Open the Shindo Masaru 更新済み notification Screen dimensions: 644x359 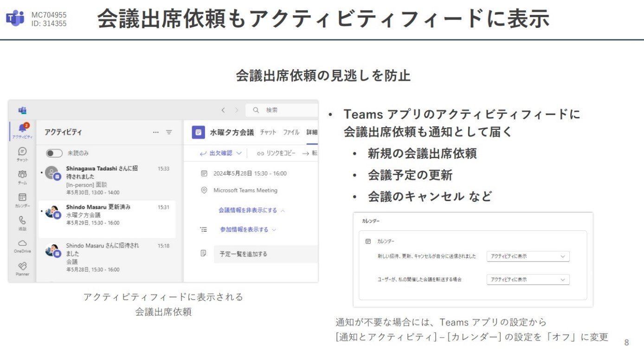pyautogui.click(x=107, y=219)
